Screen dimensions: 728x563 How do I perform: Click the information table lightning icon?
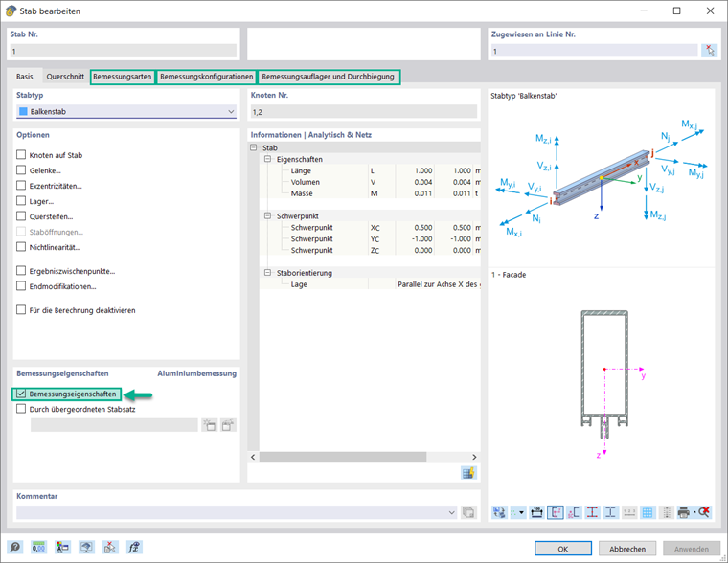pyautogui.click(x=468, y=473)
